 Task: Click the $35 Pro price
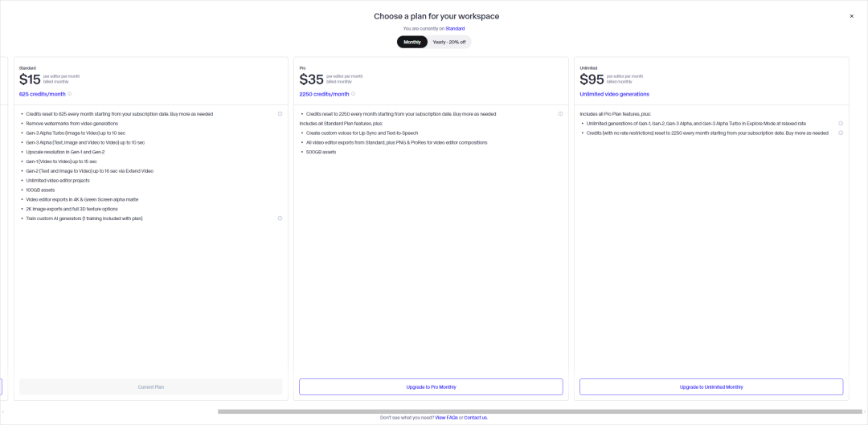311,79
